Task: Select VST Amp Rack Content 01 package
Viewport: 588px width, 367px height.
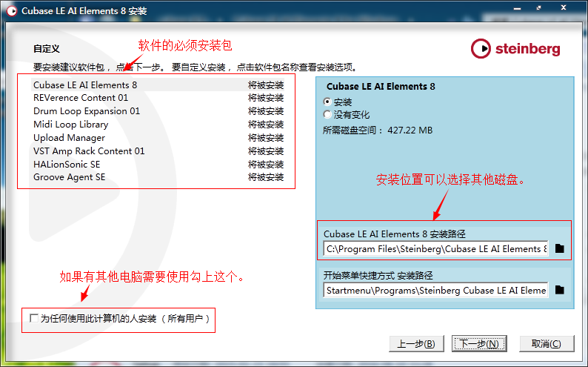Action: [x=158, y=151]
